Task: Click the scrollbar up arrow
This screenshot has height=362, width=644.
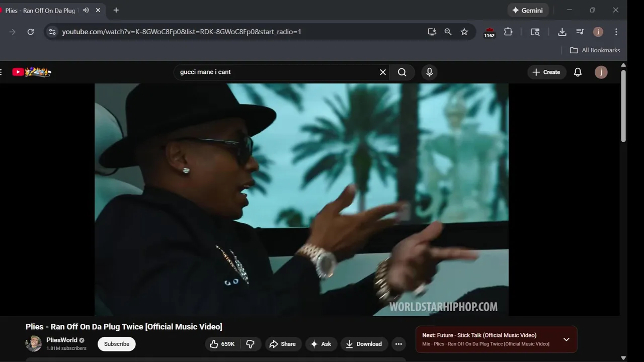Action: [x=623, y=65]
